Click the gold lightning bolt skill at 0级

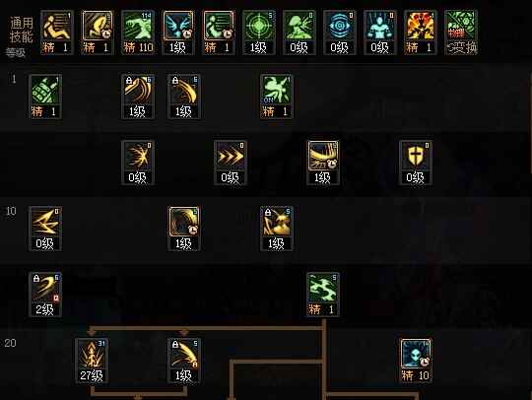(x=45, y=229)
